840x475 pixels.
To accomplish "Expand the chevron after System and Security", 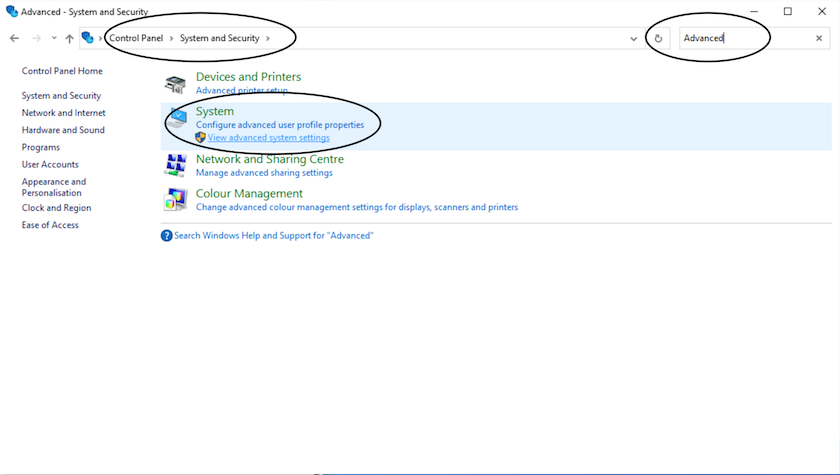I will tap(268, 38).
